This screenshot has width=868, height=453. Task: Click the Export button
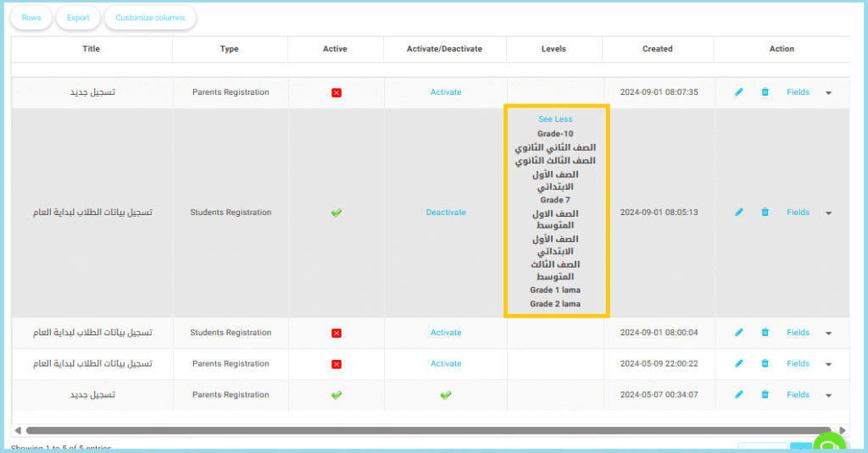[78, 18]
